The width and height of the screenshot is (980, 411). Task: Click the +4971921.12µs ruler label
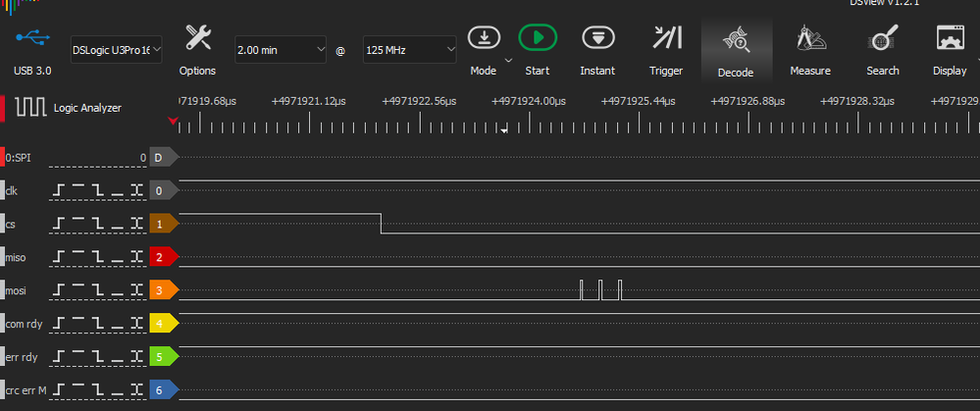308,101
